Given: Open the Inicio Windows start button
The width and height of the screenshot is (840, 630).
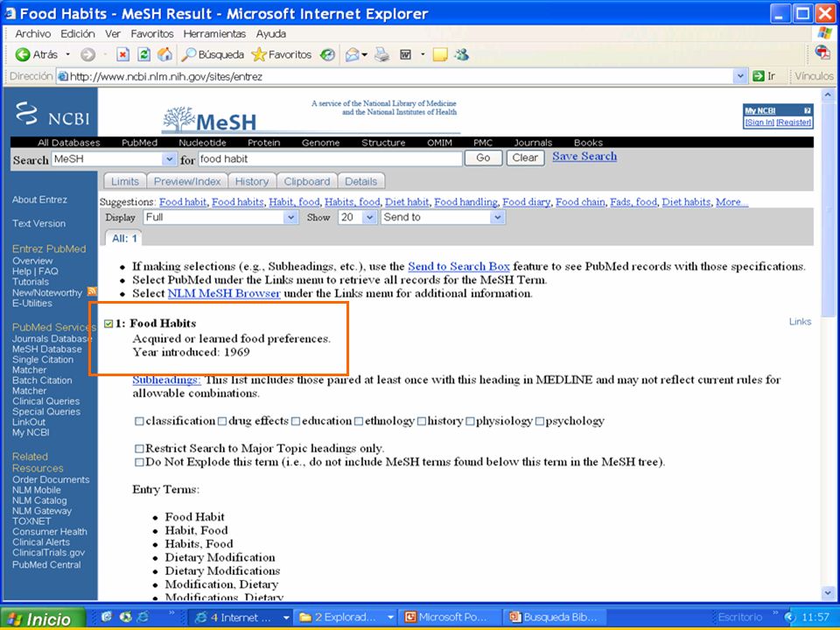Looking at the screenshot, I should 42,619.
